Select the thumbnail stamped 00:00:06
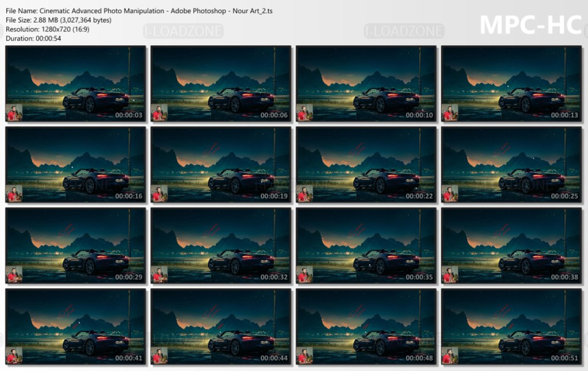This screenshot has height=371, width=588. point(221,84)
